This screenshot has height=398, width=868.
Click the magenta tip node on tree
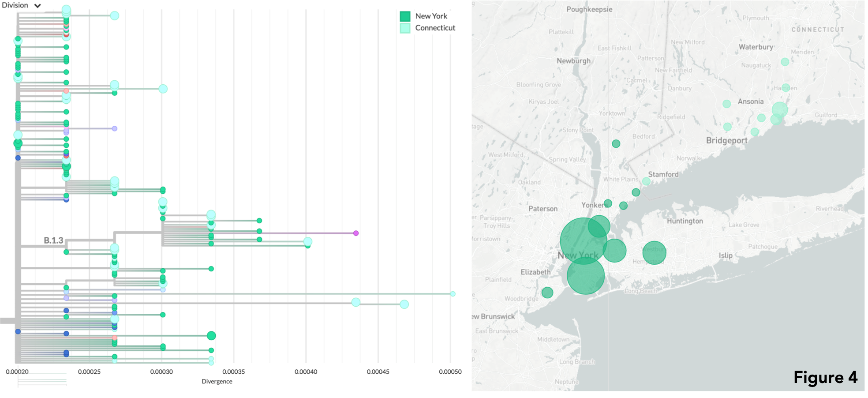coord(356,233)
